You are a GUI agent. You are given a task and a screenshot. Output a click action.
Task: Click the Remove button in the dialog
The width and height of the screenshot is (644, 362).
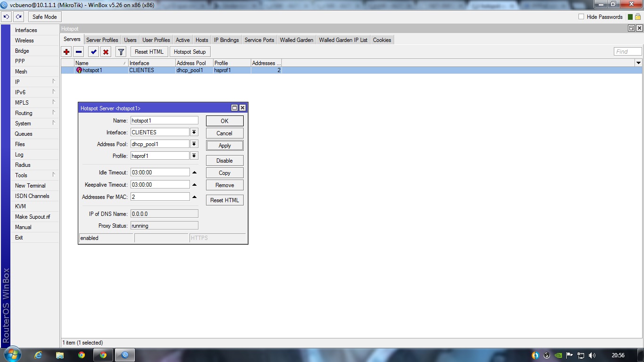224,185
